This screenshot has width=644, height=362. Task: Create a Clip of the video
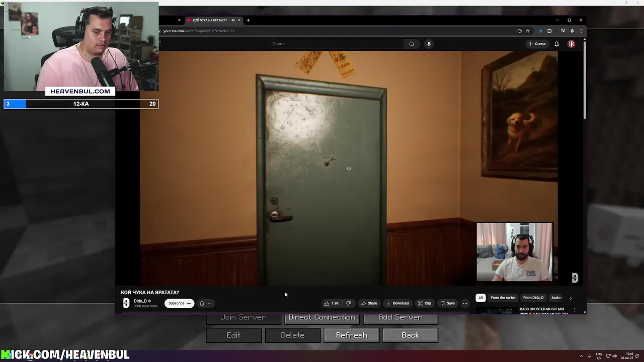tap(424, 303)
